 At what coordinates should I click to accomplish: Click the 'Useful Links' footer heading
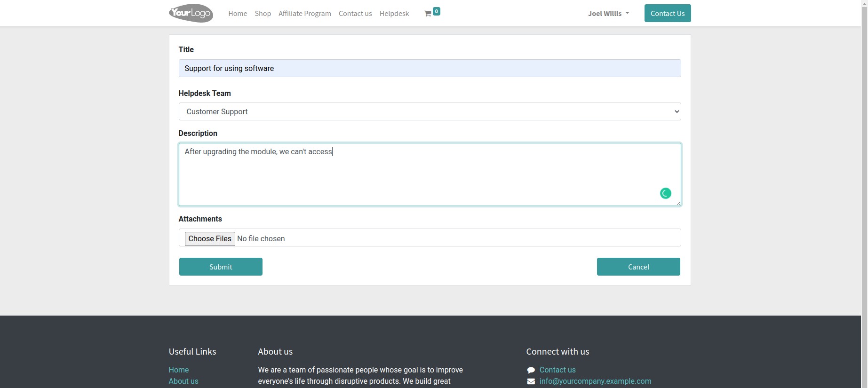[x=192, y=351]
